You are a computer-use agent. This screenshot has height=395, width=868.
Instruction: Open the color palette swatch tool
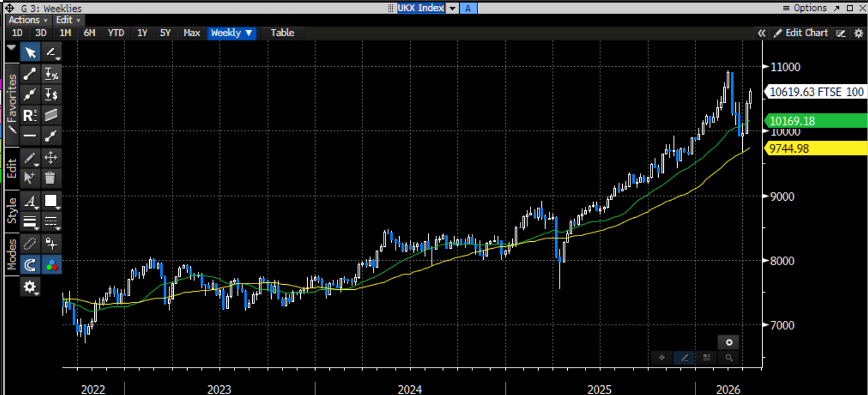(x=51, y=264)
